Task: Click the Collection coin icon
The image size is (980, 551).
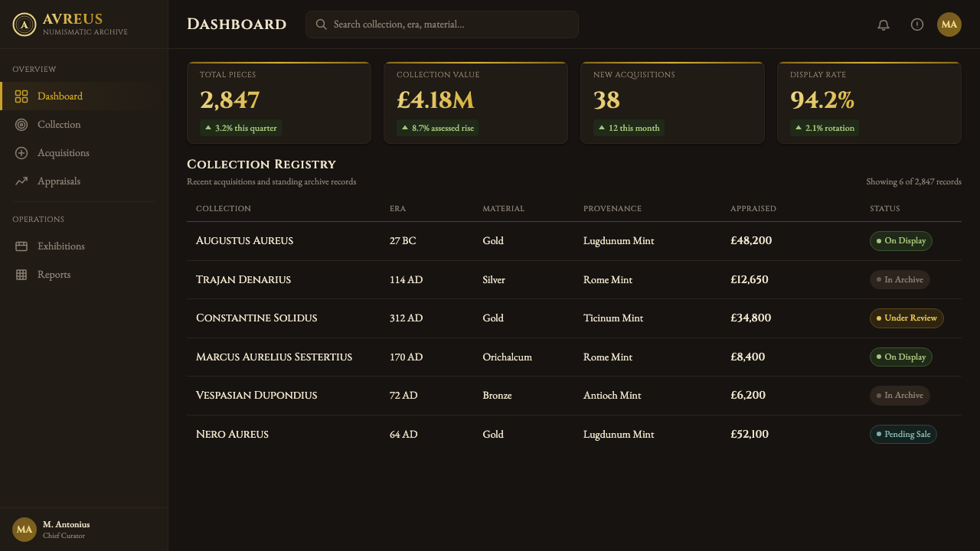Action: (x=21, y=125)
